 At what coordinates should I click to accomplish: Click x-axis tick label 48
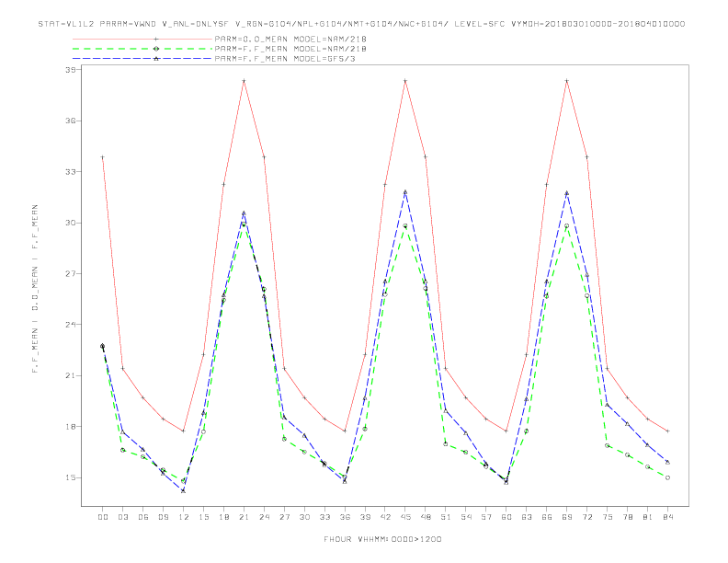(426, 517)
